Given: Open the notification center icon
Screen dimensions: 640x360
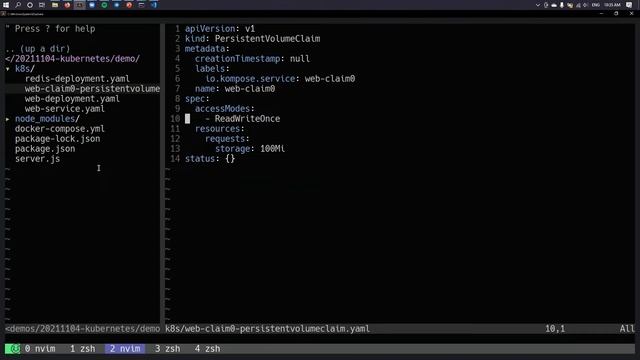Looking at the screenshot, I should 629,5.
